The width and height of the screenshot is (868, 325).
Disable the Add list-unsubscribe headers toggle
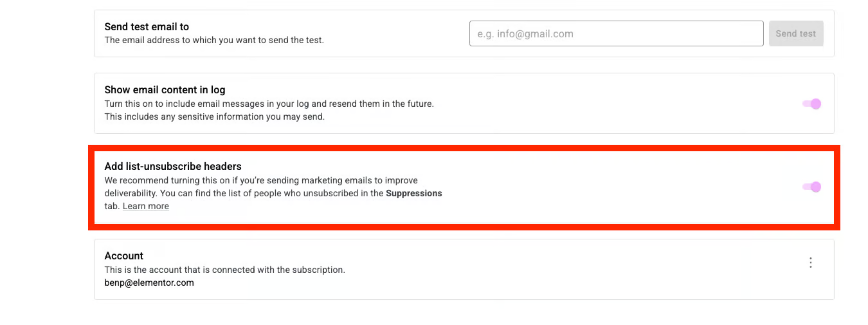coord(812,187)
